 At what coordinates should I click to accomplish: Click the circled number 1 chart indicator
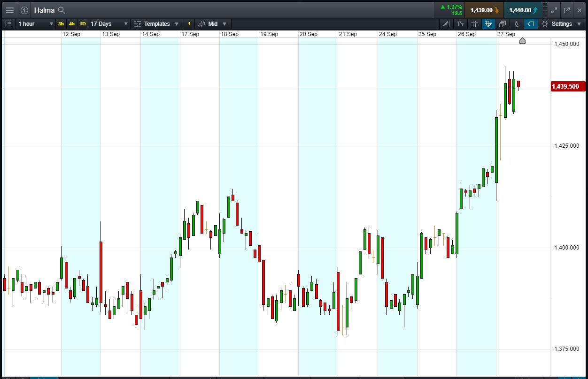(24, 10)
